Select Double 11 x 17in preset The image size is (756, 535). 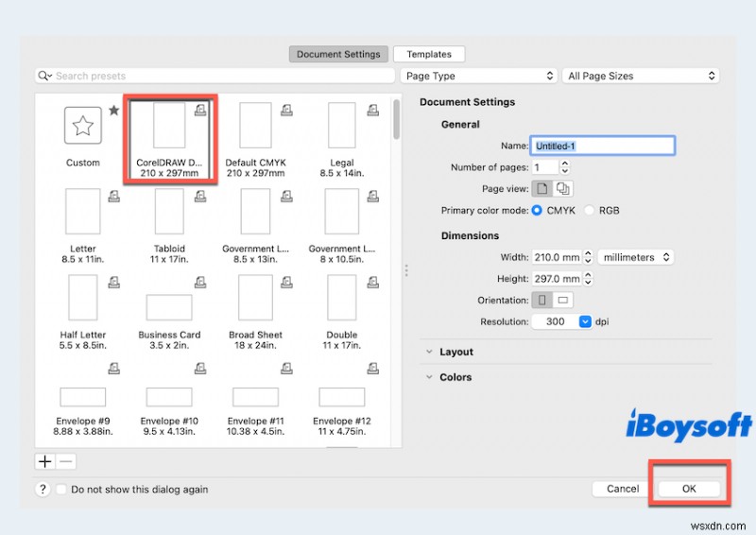(342, 312)
